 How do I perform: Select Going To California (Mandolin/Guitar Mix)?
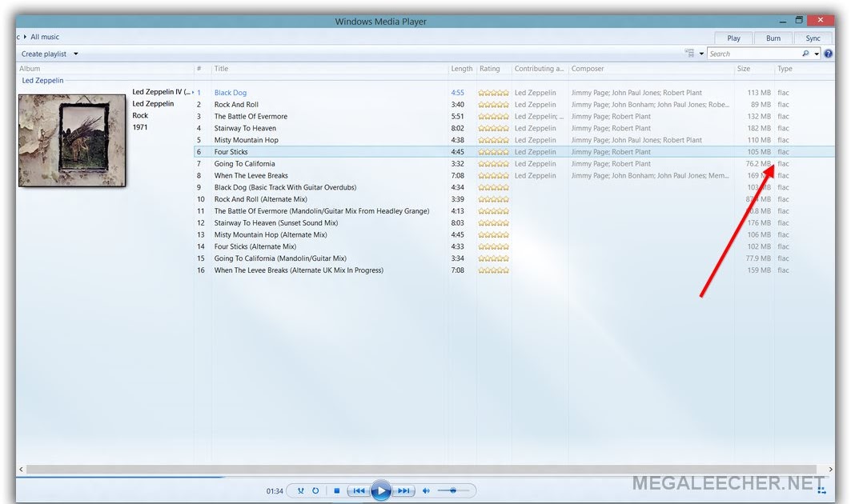coord(280,258)
